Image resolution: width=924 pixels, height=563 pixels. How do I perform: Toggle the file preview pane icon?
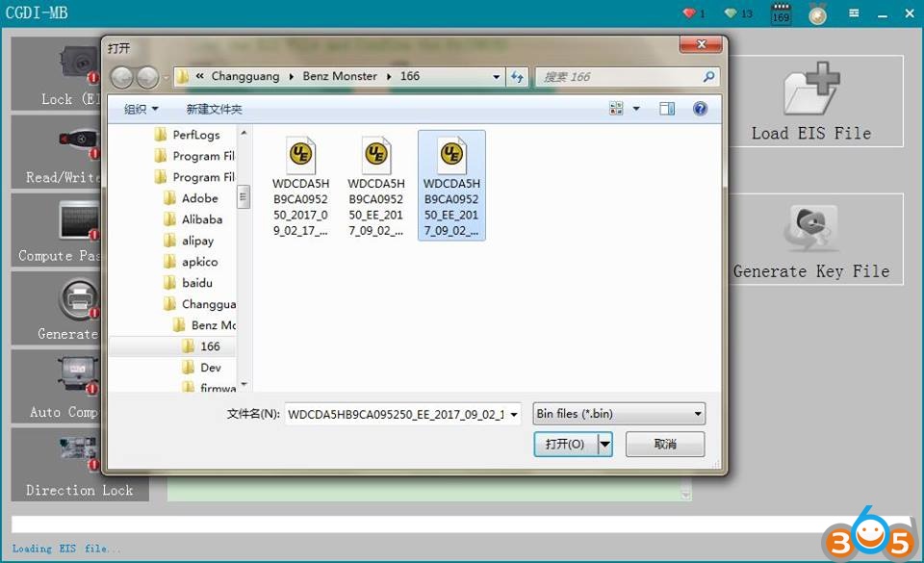pyautogui.click(x=667, y=109)
